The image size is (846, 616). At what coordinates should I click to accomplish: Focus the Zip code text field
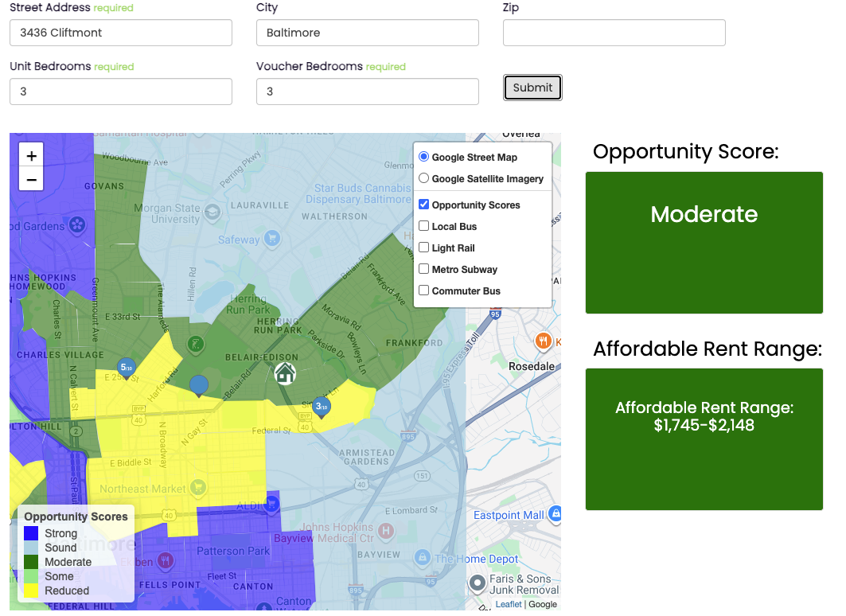tap(614, 33)
